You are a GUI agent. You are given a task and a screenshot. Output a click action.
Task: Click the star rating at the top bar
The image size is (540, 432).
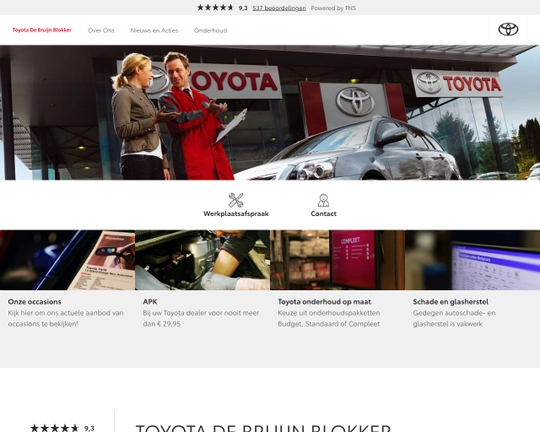[x=215, y=8]
